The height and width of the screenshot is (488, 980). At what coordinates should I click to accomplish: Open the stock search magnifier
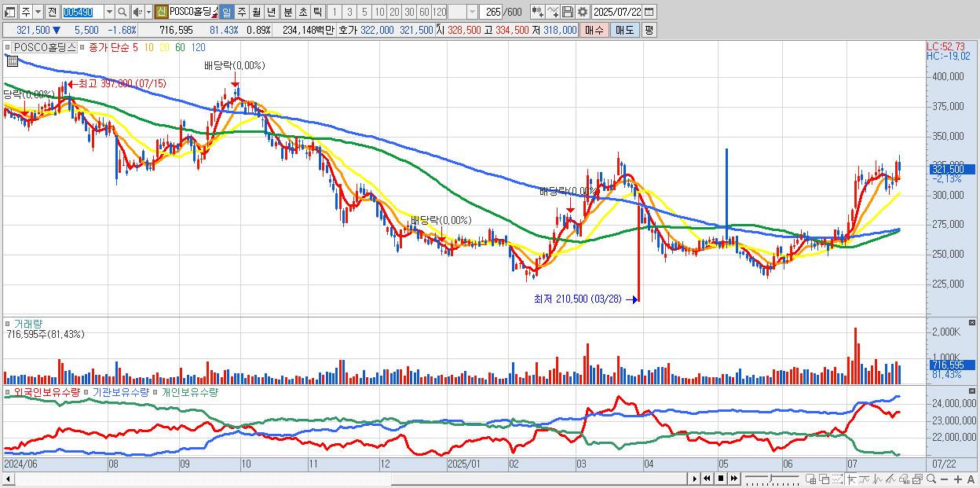[122, 12]
